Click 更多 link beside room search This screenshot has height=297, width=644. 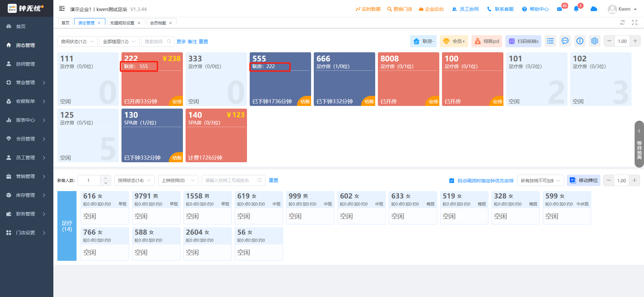click(181, 42)
